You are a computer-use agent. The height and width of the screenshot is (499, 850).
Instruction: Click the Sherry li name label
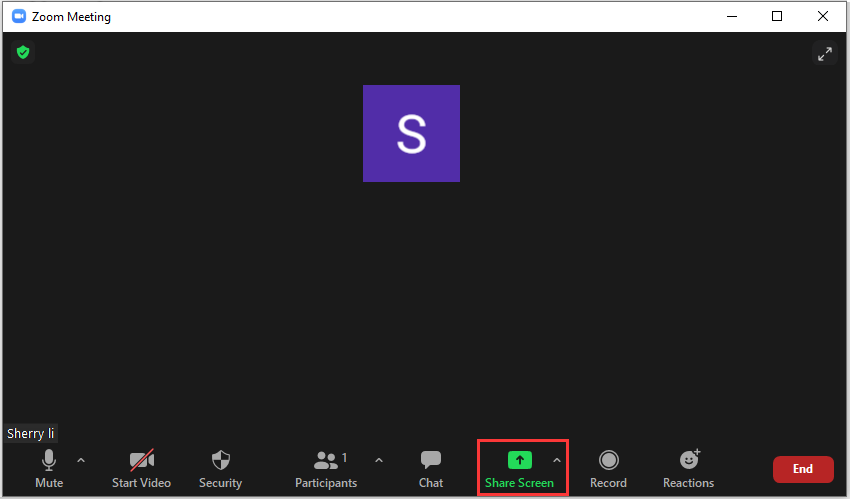(x=30, y=433)
